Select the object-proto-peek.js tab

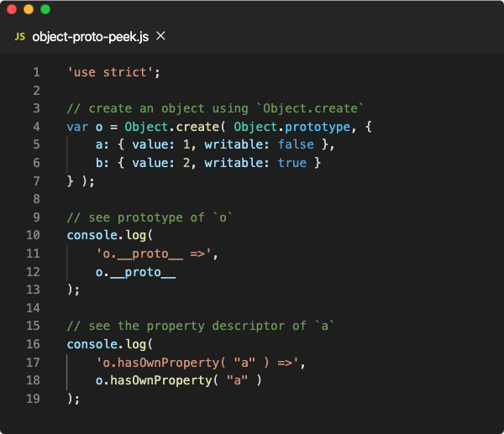coord(91,37)
